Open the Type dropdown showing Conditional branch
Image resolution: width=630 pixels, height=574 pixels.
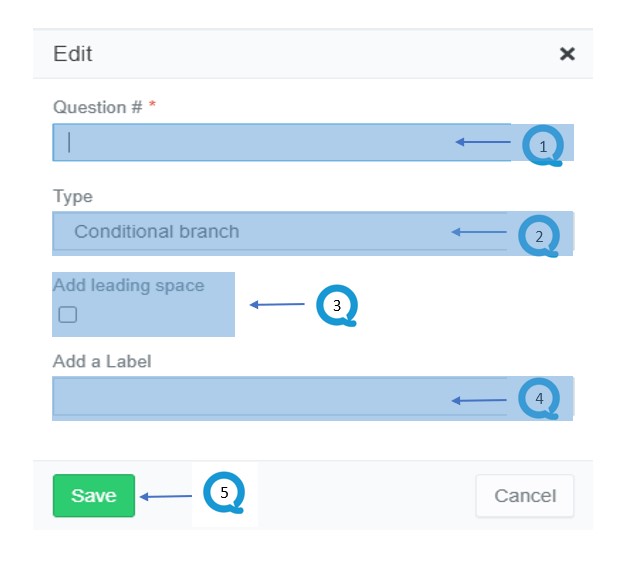pyautogui.click(x=279, y=232)
